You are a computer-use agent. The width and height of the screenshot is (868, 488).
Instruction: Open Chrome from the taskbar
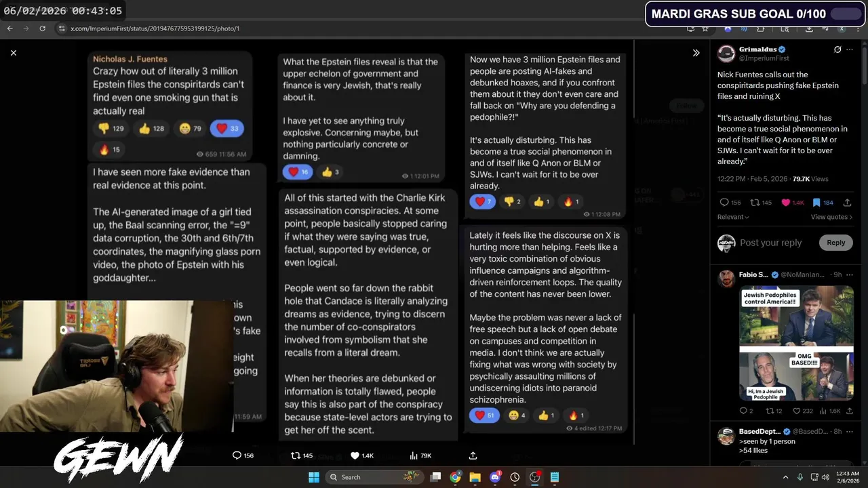click(456, 477)
